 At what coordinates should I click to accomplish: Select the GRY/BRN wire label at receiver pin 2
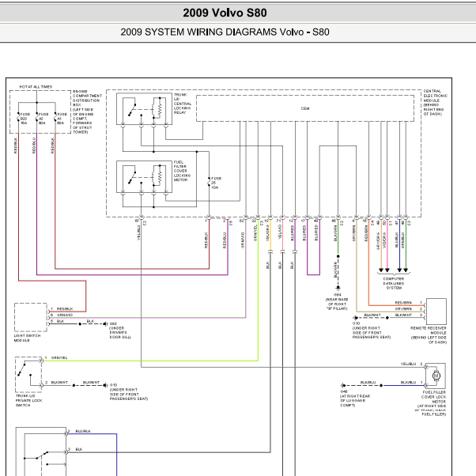(x=403, y=308)
